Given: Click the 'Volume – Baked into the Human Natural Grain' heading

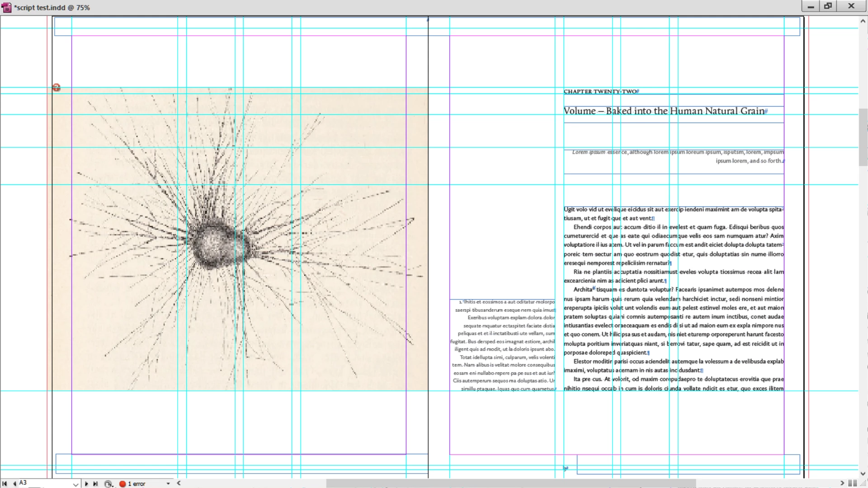Looking at the screenshot, I should click(x=664, y=111).
